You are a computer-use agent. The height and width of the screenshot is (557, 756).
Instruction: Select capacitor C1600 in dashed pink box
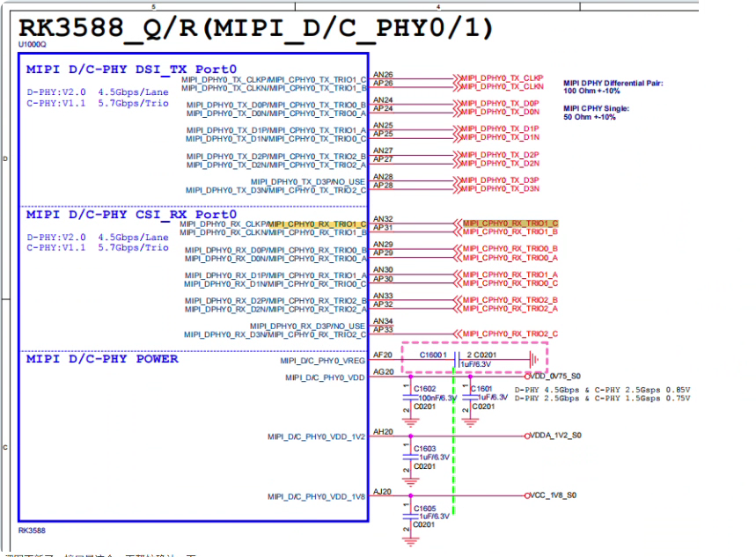click(x=457, y=359)
